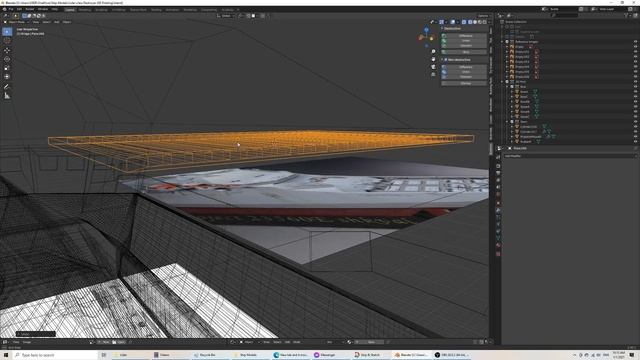Click the viewport zoom magnifier icon
The image size is (640, 360).
433,51
